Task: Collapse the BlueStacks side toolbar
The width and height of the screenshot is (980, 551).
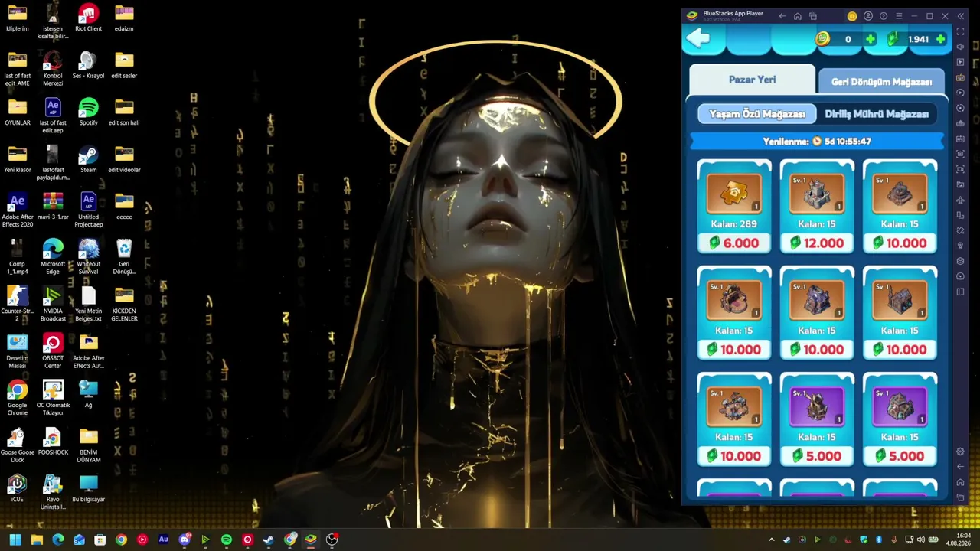Action: 961,16
